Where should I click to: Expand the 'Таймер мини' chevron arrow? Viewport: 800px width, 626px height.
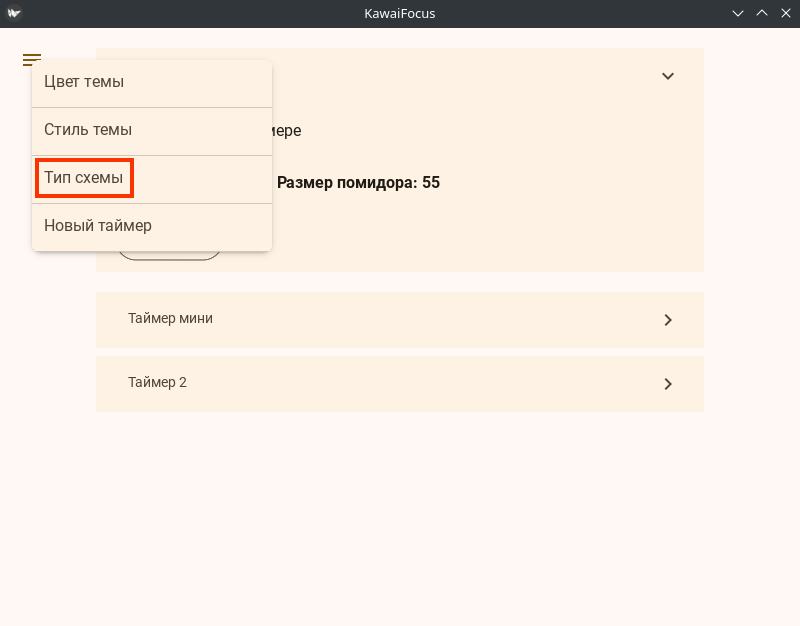pyautogui.click(x=668, y=320)
